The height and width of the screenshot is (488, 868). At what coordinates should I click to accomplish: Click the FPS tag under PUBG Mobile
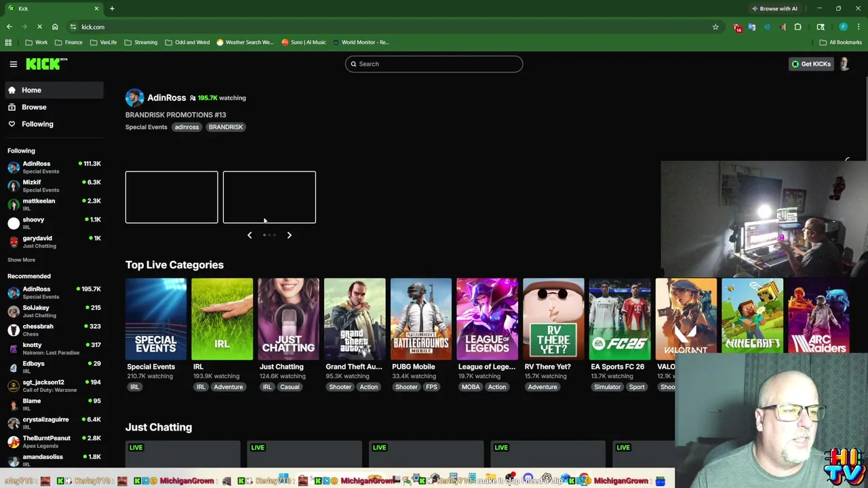click(431, 387)
